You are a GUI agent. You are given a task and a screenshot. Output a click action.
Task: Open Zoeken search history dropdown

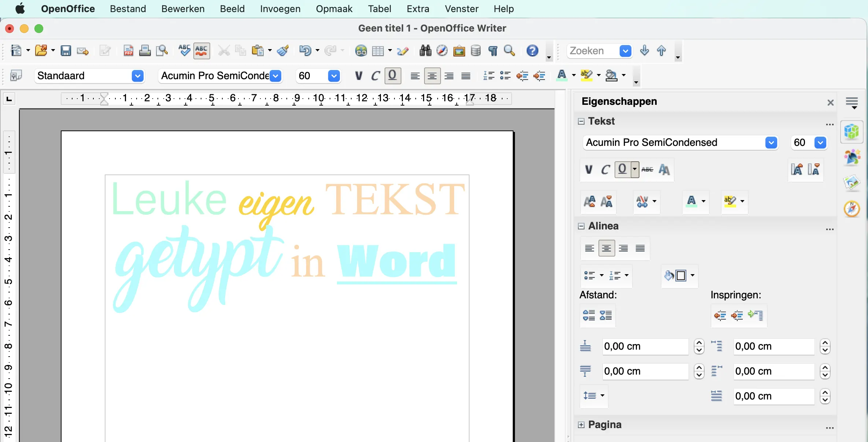pyautogui.click(x=626, y=51)
